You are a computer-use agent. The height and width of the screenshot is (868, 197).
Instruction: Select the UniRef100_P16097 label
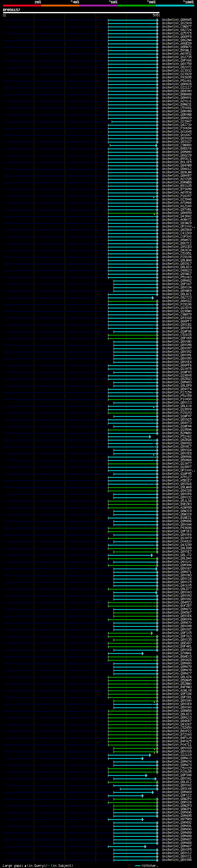tap(177, 196)
